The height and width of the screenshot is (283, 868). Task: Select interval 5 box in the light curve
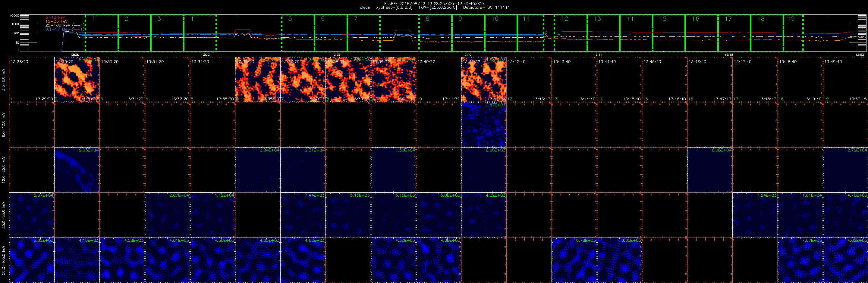[298, 33]
